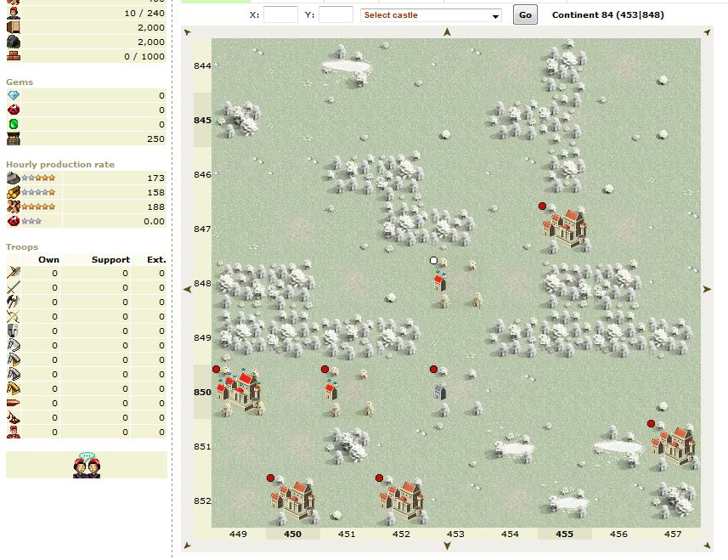The width and height of the screenshot is (728, 560).
Task: Move the map southwest using the bottom-left corner arrow
Action: [x=188, y=546]
